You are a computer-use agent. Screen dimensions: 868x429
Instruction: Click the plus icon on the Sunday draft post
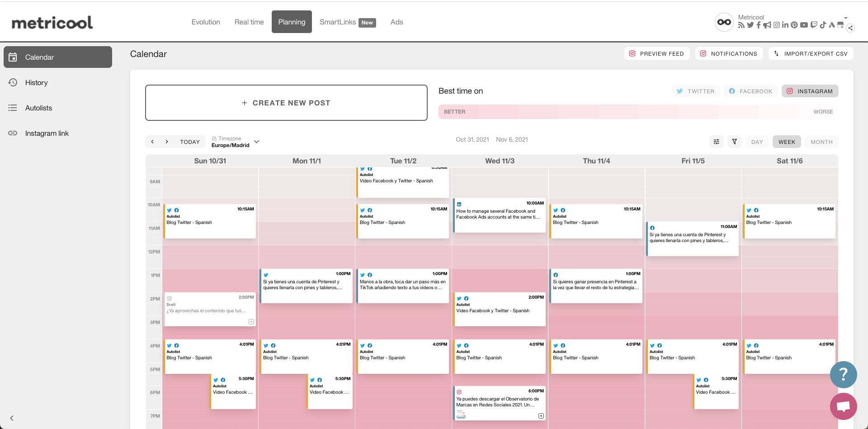click(x=251, y=322)
